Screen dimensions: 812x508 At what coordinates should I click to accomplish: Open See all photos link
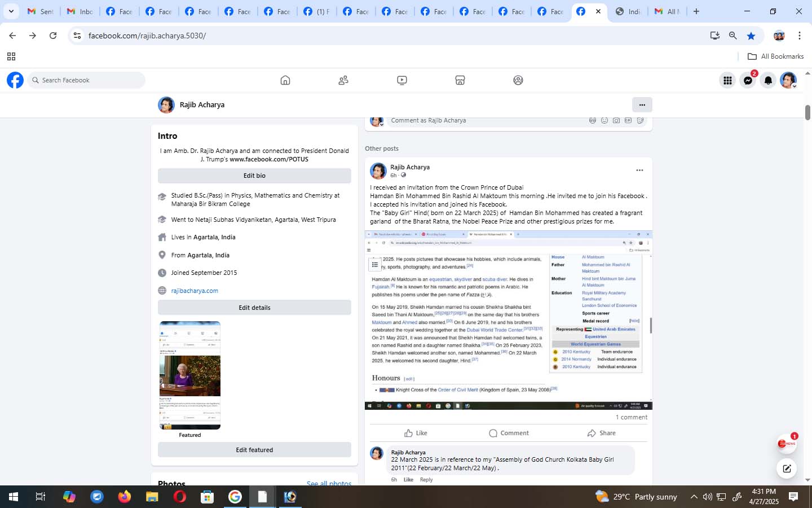329,484
